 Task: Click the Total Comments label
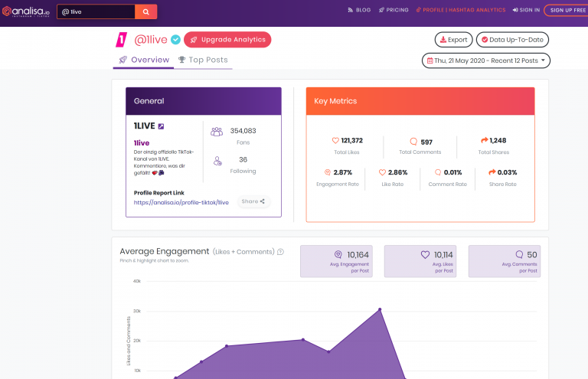[x=420, y=152]
